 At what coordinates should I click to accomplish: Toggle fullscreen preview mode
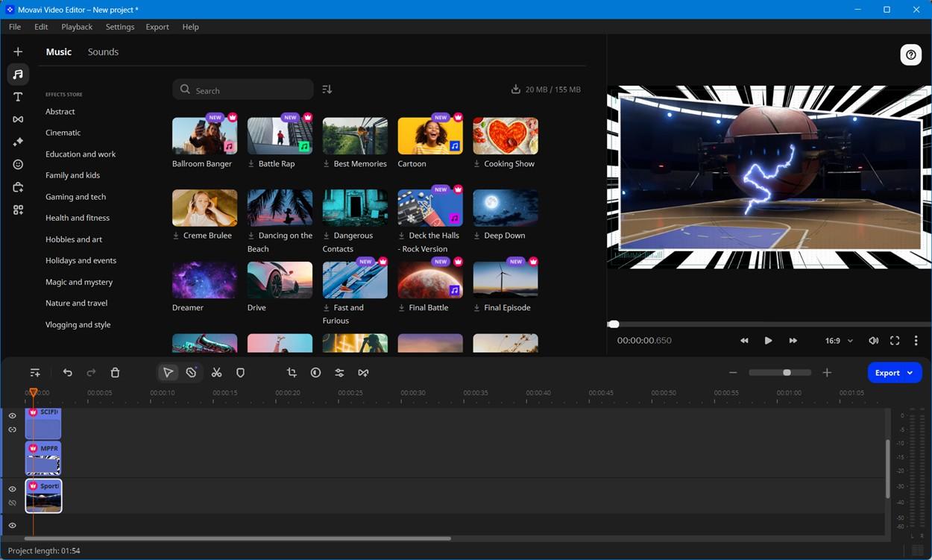[x=895, y=341]
